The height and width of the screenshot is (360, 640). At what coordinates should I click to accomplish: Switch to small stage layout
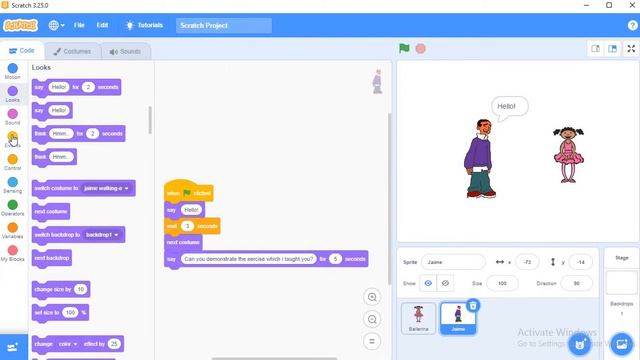[596, 49]
